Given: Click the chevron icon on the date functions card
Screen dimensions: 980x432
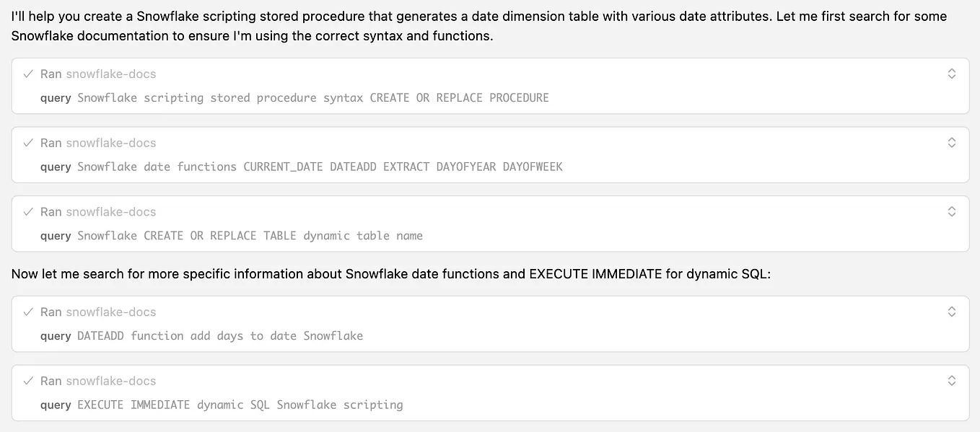Looking at the screenshot, I should [x=951, y=142].
